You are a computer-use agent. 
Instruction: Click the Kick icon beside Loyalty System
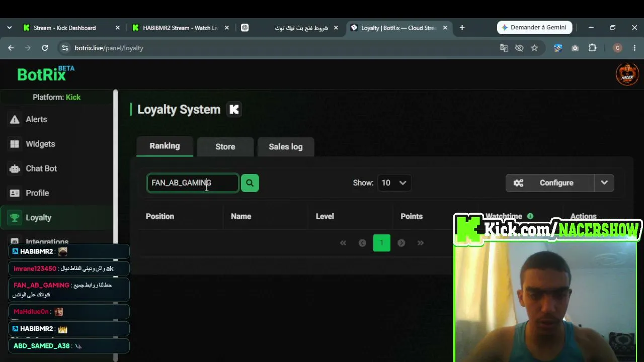point(234,110)
